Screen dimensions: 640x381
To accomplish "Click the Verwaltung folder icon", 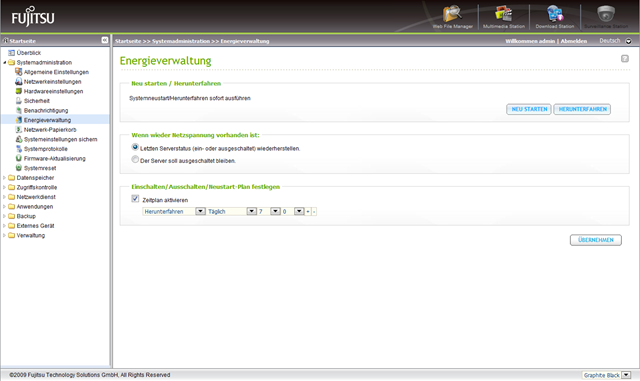I will 11,235.
